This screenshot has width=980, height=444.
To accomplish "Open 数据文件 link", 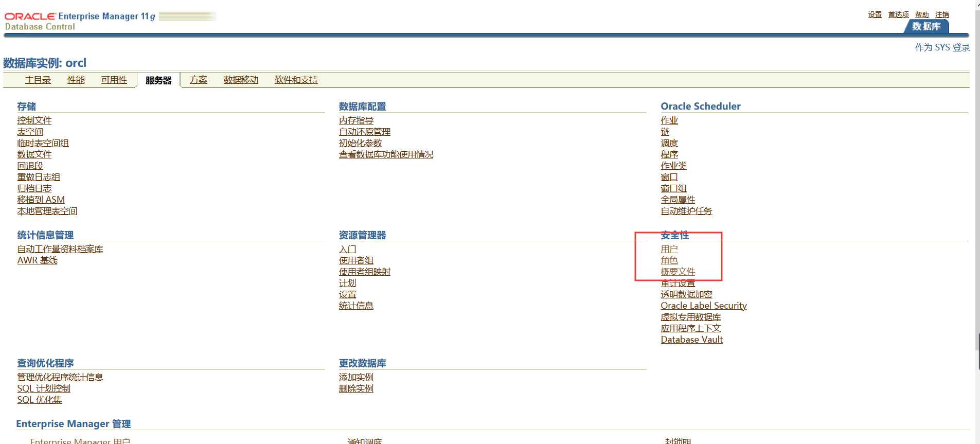I will coord(34,154).
